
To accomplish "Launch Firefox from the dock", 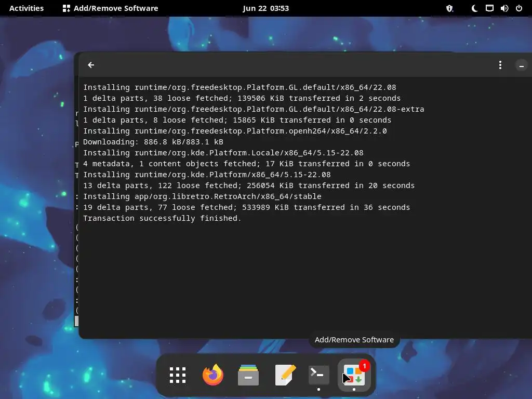I will pos(212,375).
